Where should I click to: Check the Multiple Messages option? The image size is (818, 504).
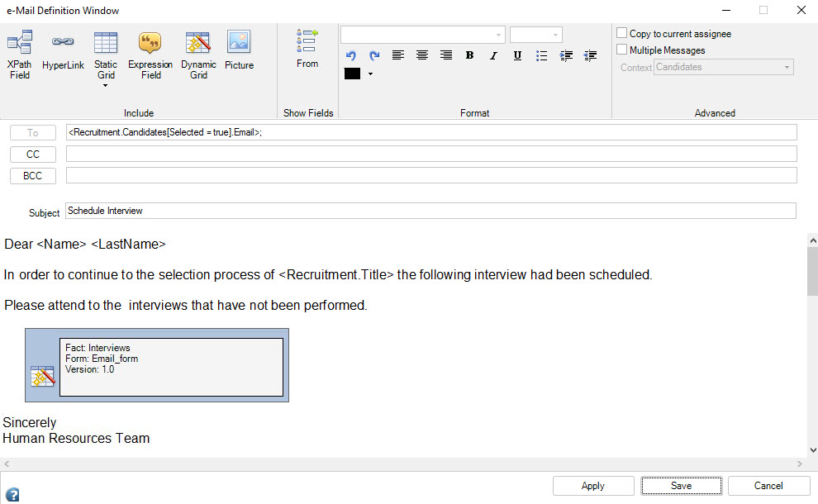pos(622,50)
